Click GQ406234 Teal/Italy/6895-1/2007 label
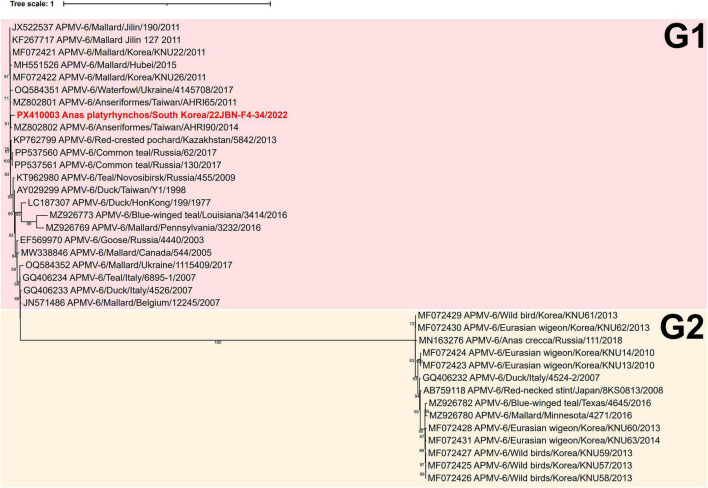 pyautogui.click(x=109, y=278)
